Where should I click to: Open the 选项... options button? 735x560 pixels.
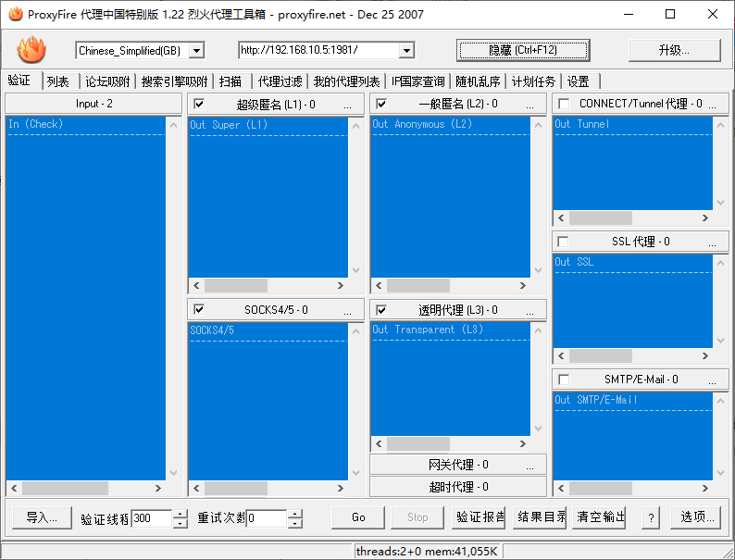pos(695,517)
